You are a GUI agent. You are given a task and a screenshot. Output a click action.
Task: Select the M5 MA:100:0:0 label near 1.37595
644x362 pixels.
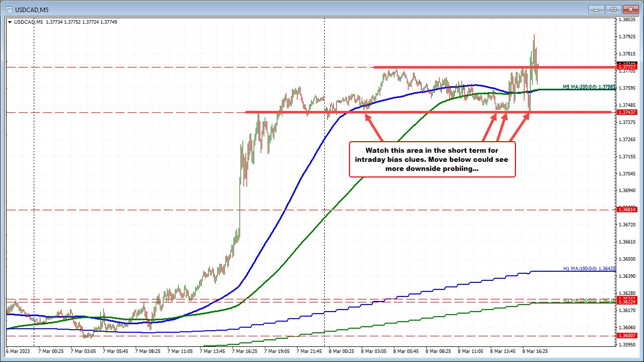click(589, 86)
